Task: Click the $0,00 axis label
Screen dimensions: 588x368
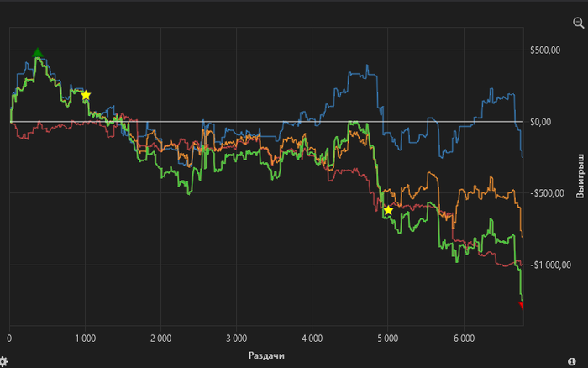Action: point(540,122)
